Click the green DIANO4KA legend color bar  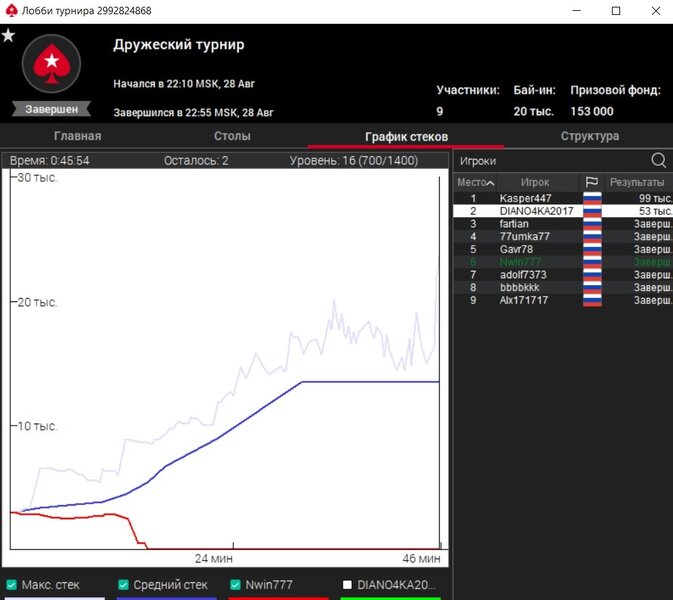tap(390, 597)
